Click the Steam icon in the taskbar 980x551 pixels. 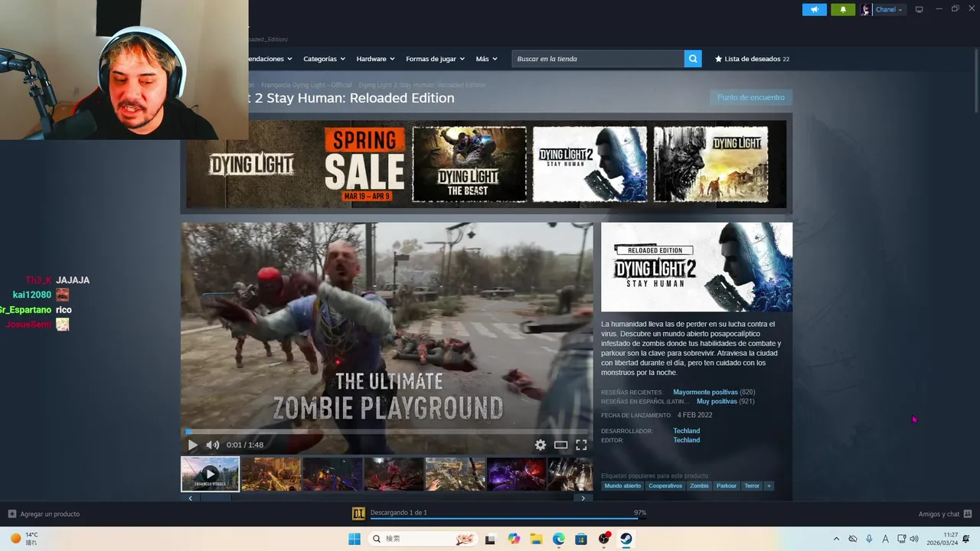pos(626,539)
